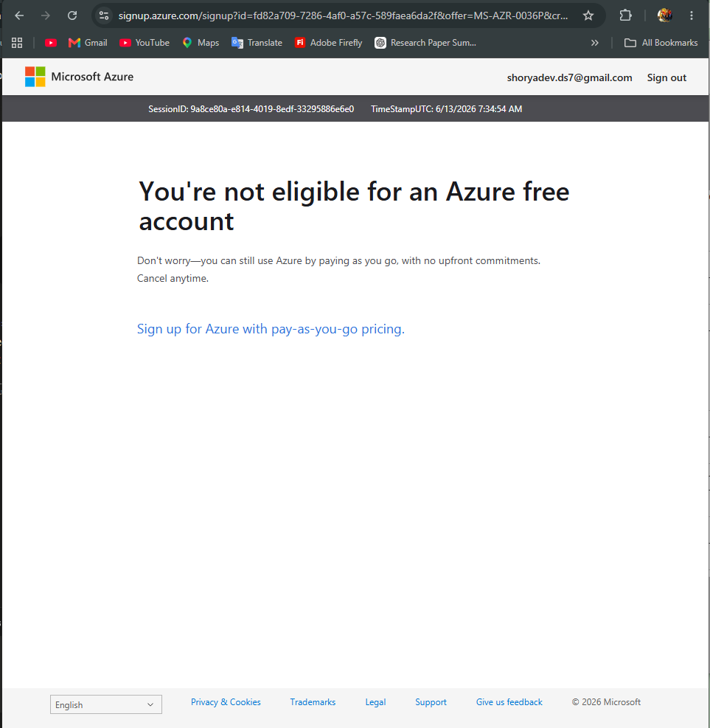This screenshot has height=728, width=710.
Task: Click the SessionID text in the dark bar
Action: (251, 109)
